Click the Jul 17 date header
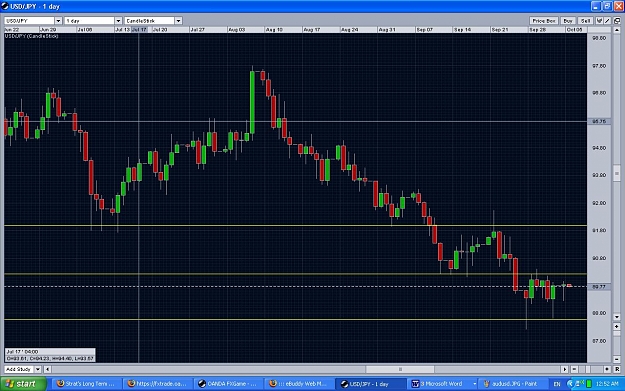 click(x=139, y=29)
